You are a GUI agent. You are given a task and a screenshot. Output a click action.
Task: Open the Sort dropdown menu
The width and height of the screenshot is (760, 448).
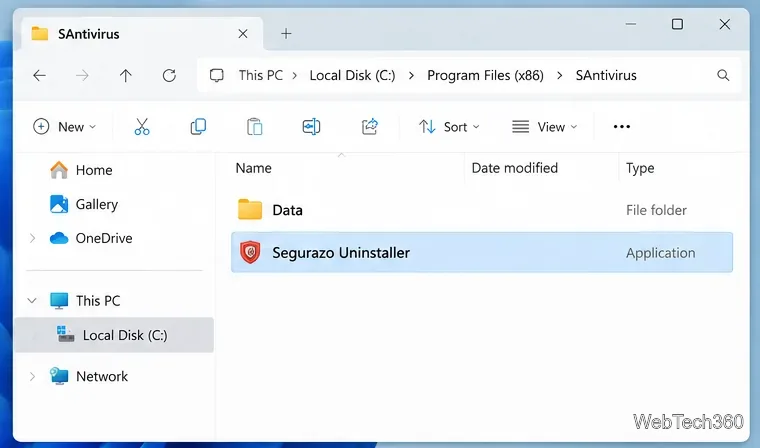tap(449, 127)
